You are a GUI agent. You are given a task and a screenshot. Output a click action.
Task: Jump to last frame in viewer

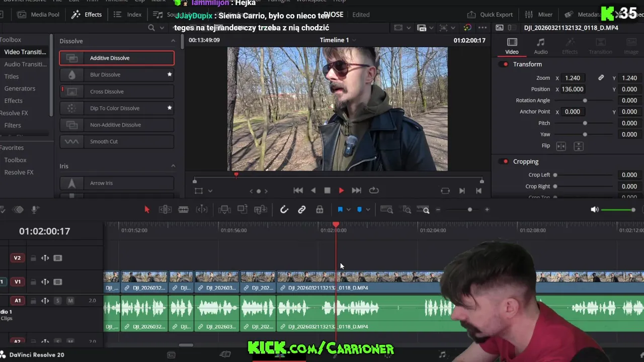click(356, 191)
